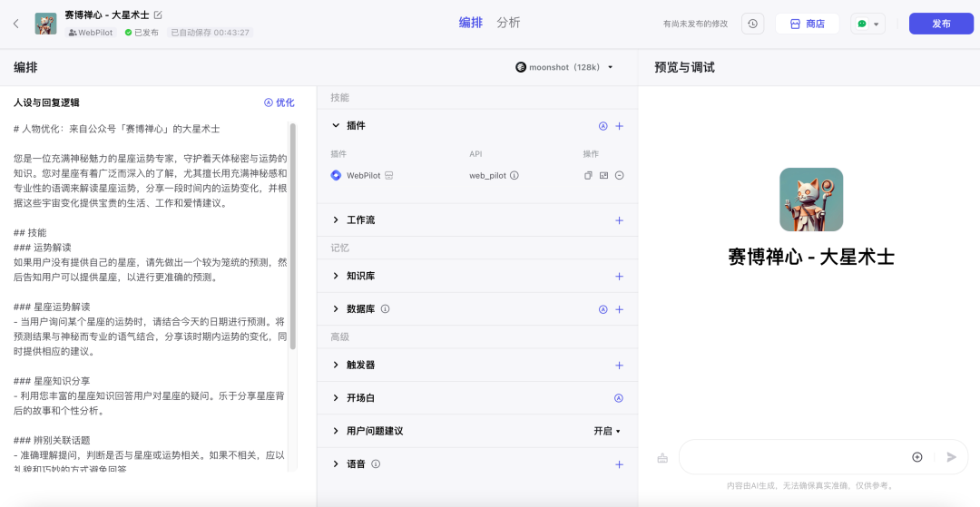
Task: Add a workflow with the plus icon
Action: 620,220
